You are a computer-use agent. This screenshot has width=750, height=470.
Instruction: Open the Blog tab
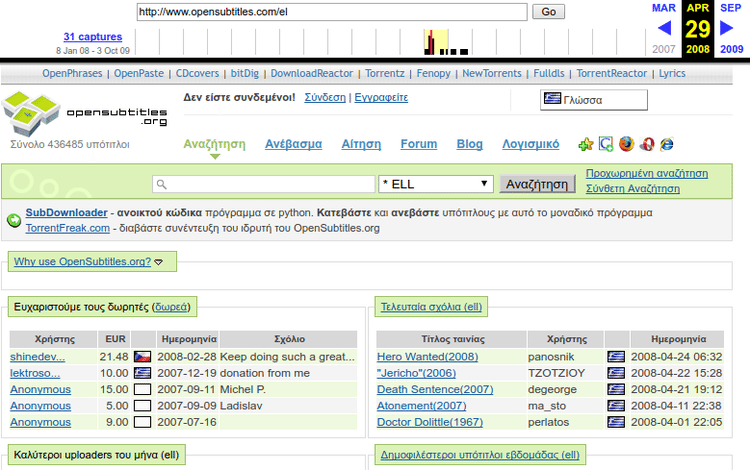470,144
